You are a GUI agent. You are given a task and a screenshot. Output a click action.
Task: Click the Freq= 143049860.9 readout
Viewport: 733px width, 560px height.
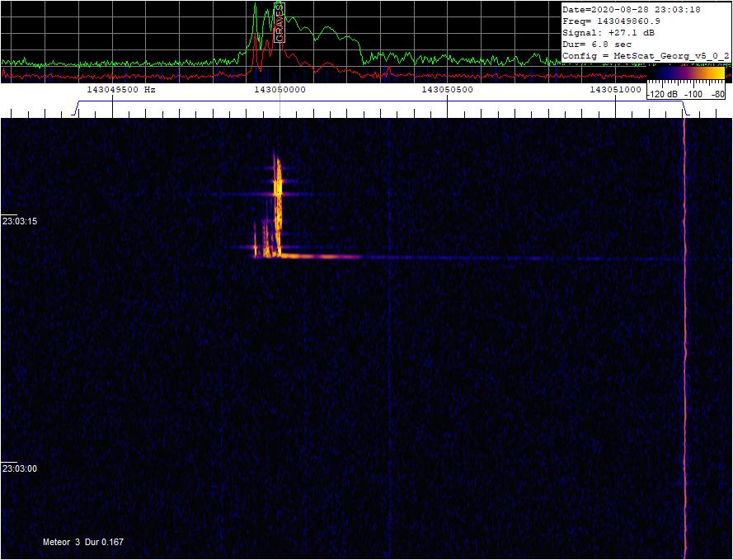point(611,21)
